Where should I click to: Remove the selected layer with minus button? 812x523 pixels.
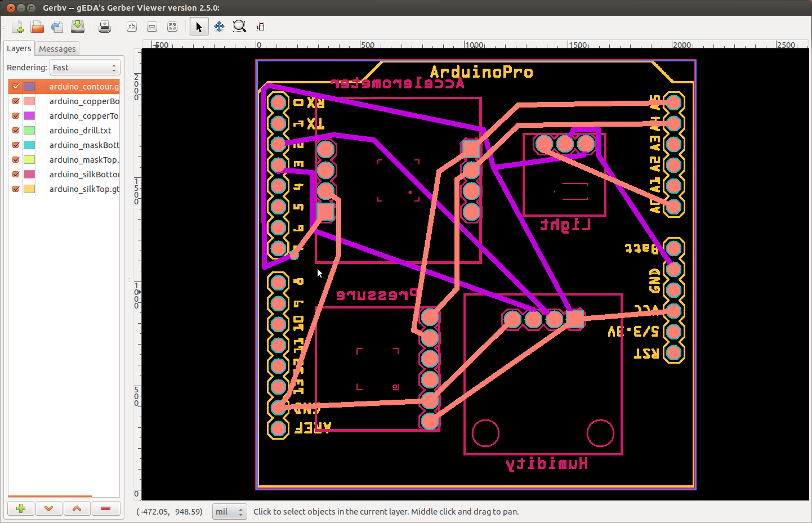coord(106,508)
